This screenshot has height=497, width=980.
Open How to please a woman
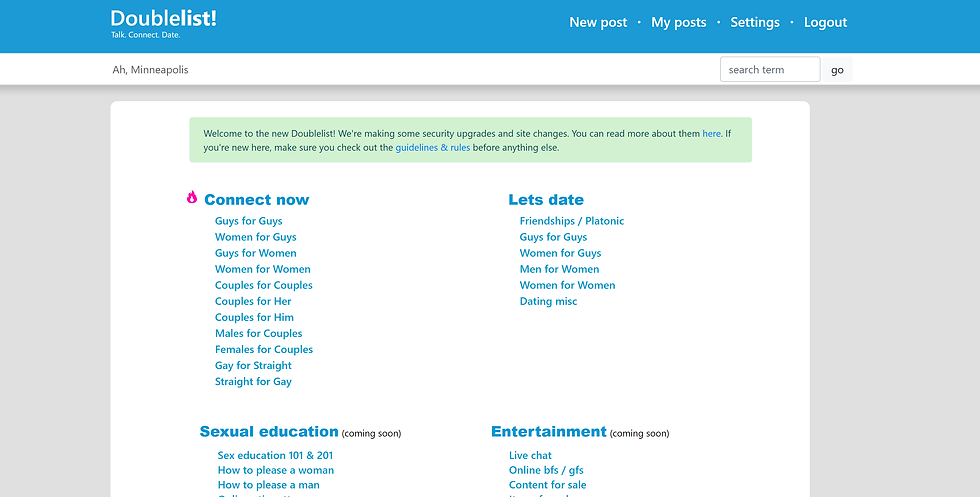[276, 470]
